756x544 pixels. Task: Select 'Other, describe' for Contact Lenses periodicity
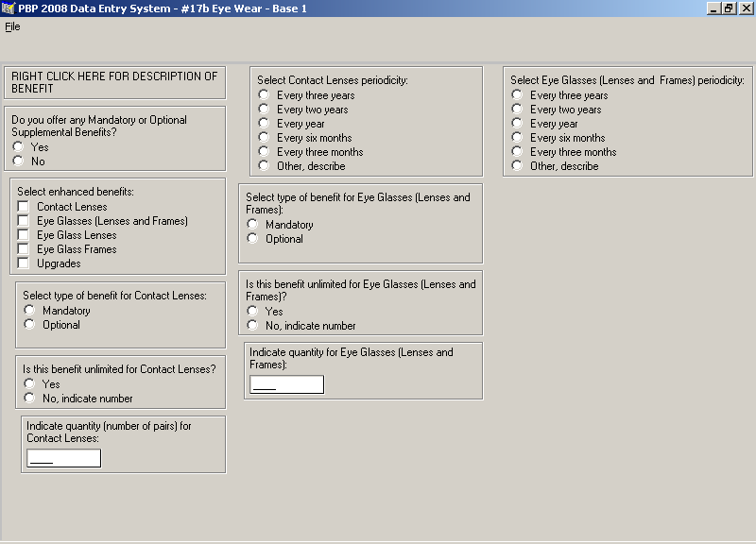click(x=264, y=165)
